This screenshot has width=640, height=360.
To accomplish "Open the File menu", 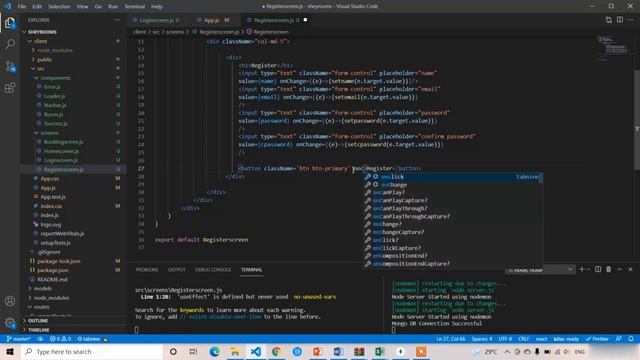I will tap(22, 6).
